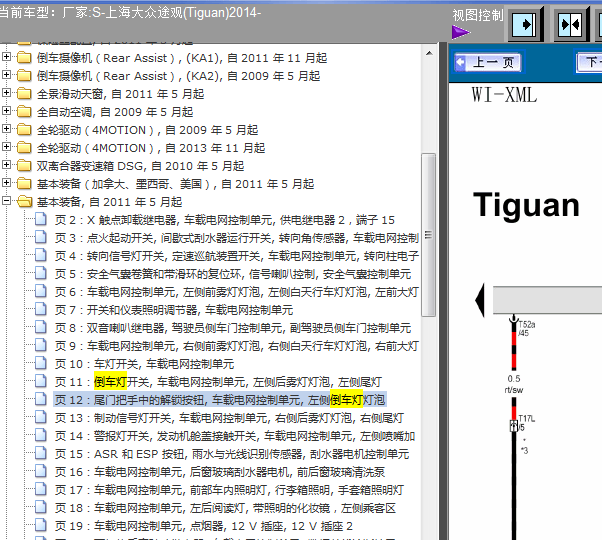Image resolution: width=602 pixels, height=540 pixels.
Task: Open 页 6 左侧前雾灯灯泡
Action: click(x=236, y=292)
